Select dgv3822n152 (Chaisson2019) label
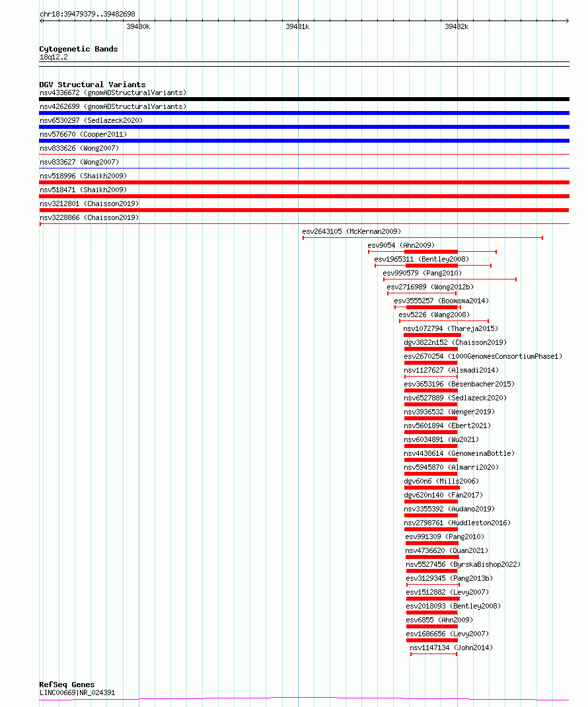Screen dimensions: 588x707 pyautogui.click(x=455, y=343)
